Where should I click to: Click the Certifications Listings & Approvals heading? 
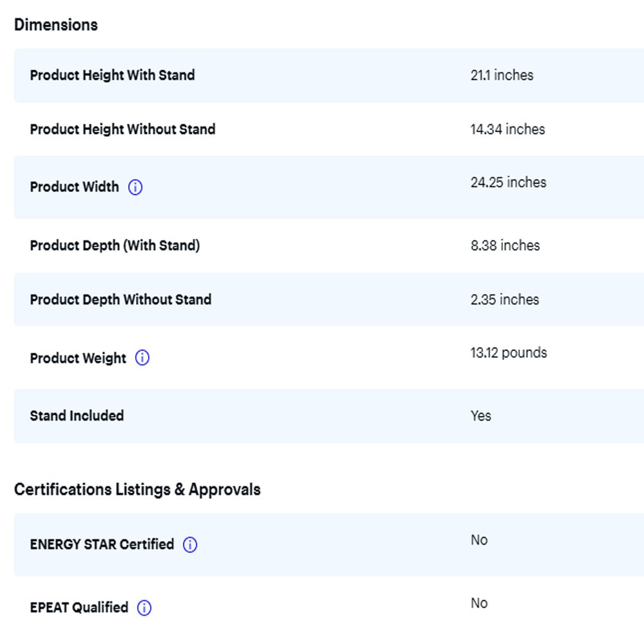point(137,489)
